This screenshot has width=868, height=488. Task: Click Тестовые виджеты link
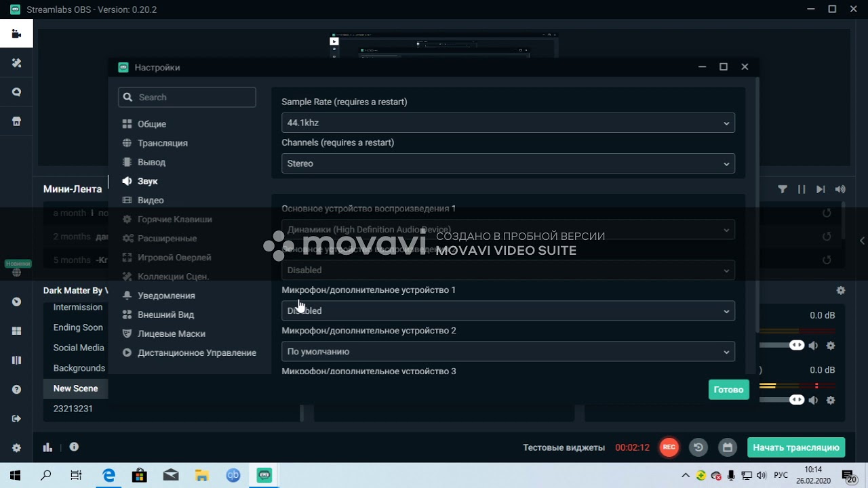tap(564, 447)
